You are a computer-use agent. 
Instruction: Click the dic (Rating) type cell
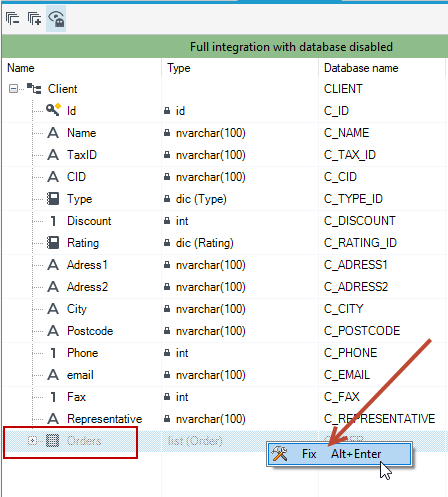(x=205, y=243)
